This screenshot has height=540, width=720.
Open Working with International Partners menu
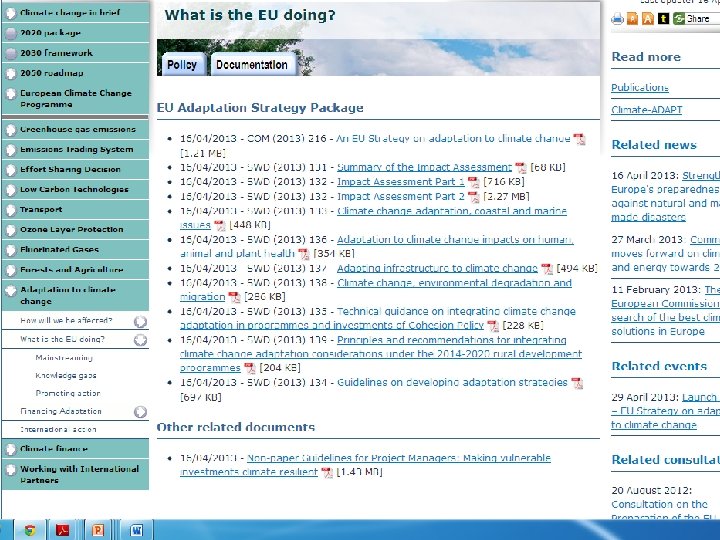tap(75, 474)
